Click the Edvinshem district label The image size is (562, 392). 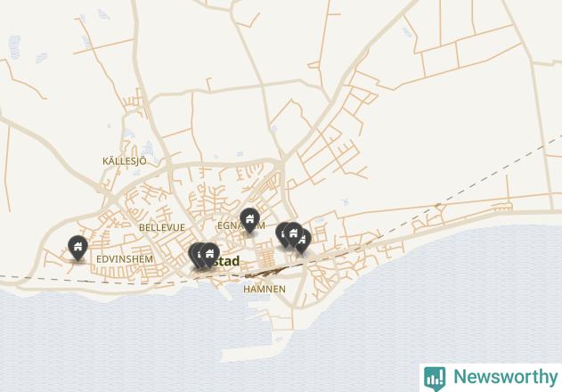pos(125,259)
